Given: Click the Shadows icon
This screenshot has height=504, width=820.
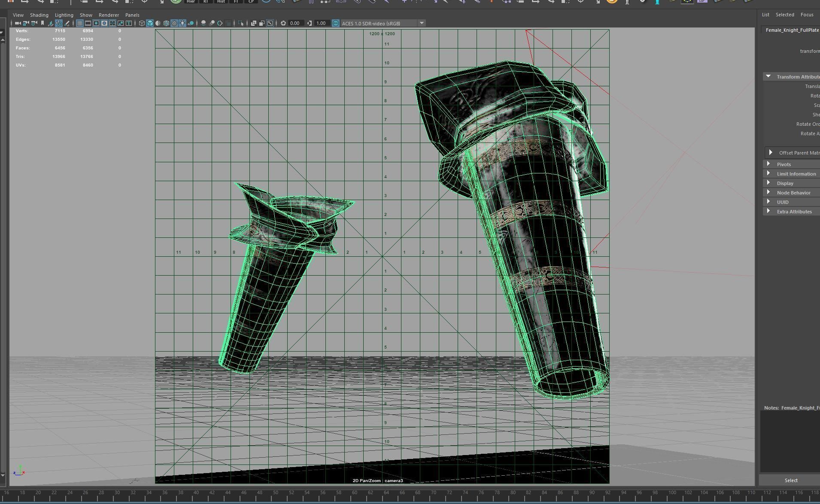Looking at the screenshot, I should tap(191, 23).
